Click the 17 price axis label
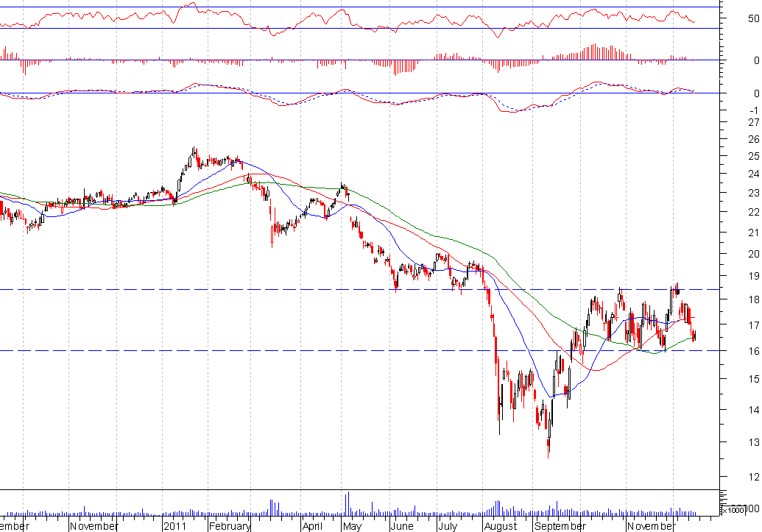This screenshot has width=762, height=532. (753, 324)
